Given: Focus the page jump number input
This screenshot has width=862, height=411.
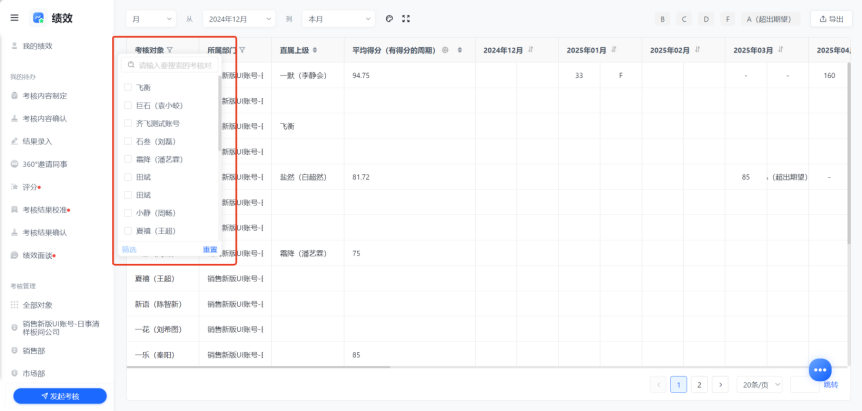Looking at the screenshot, I should pyautogui.click(x=804, y=385).
